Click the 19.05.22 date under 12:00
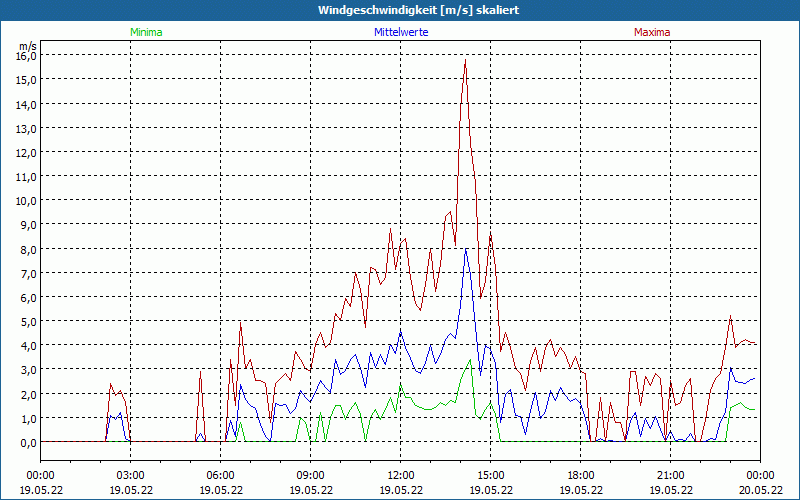 [x=401, y=490]
